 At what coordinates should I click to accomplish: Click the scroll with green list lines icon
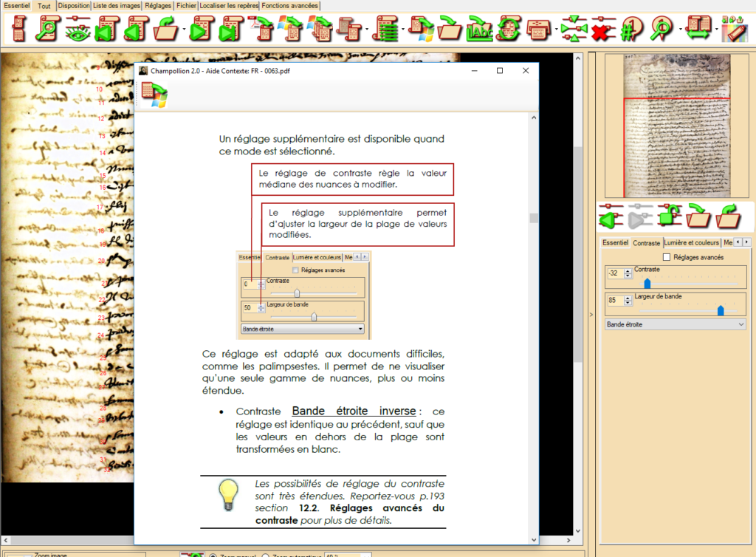click(x=387, y=29)
